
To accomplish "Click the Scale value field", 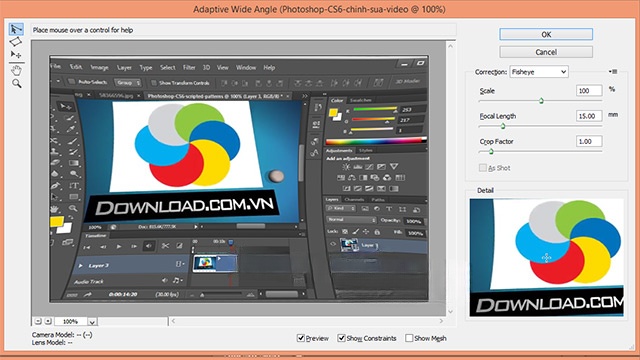I will [589, 91].
